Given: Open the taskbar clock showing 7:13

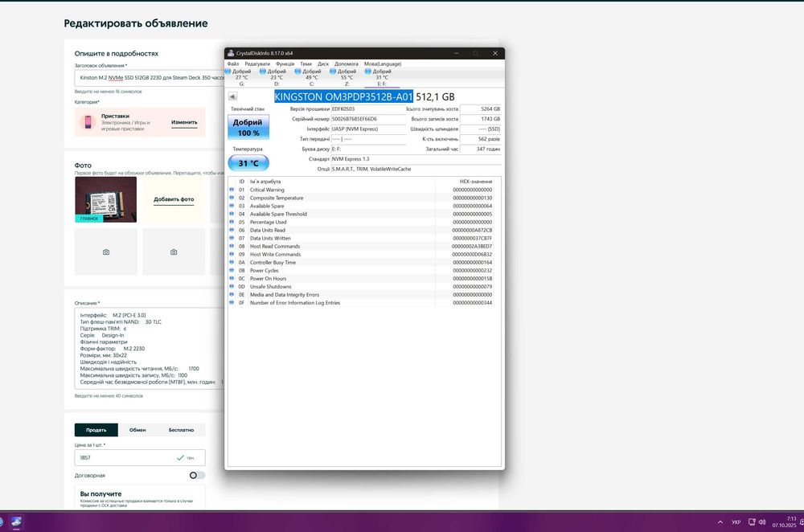Looking at the screenshot, I should 785,522.
